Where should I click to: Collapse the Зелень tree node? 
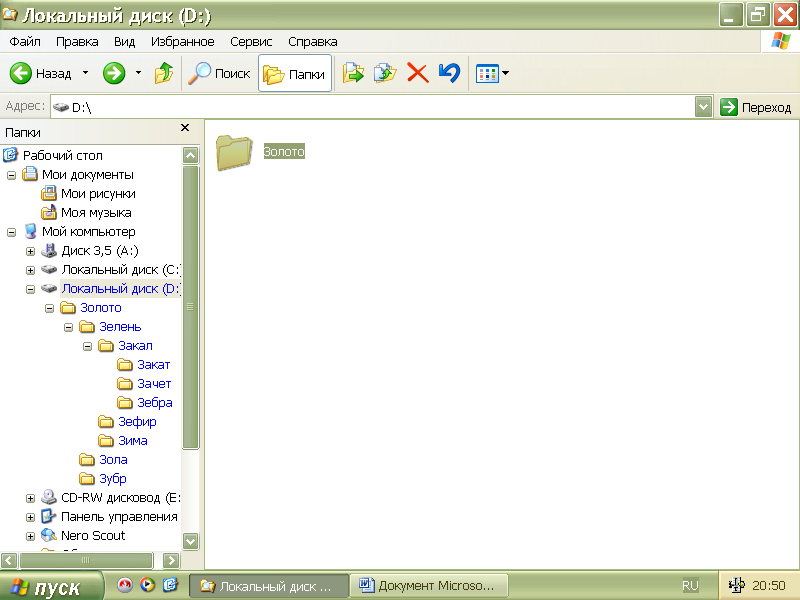[x=68, y=328]
